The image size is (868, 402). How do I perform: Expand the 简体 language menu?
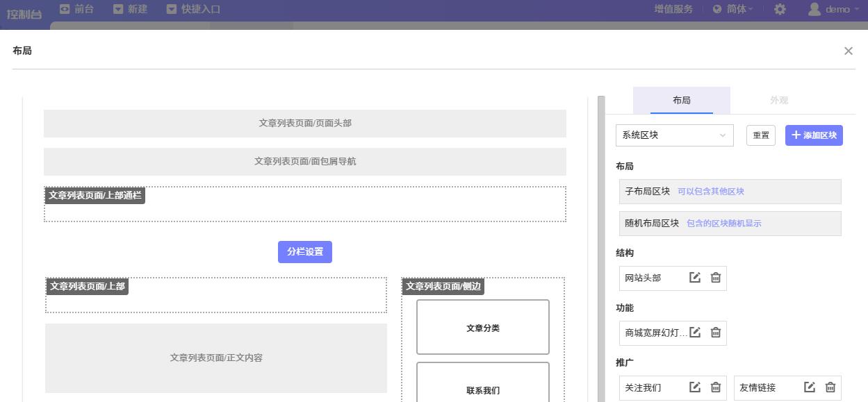pos(733,9)
